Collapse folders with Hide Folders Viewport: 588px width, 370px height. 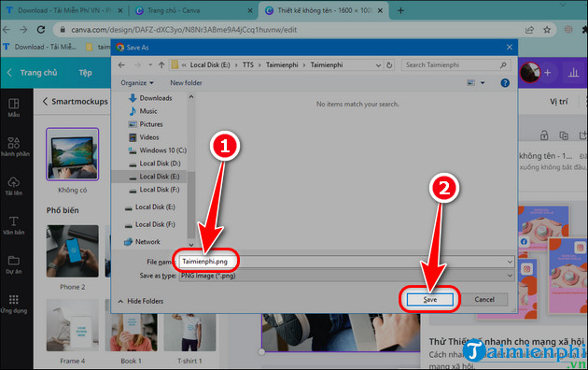tap(141, 301)
